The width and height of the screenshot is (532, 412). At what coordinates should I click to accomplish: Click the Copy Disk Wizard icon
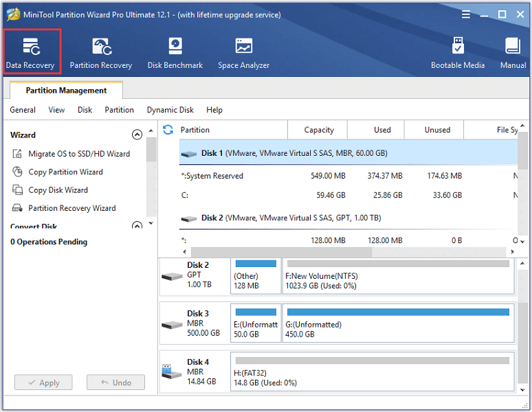pyautogui.click(x=17, y=190)
